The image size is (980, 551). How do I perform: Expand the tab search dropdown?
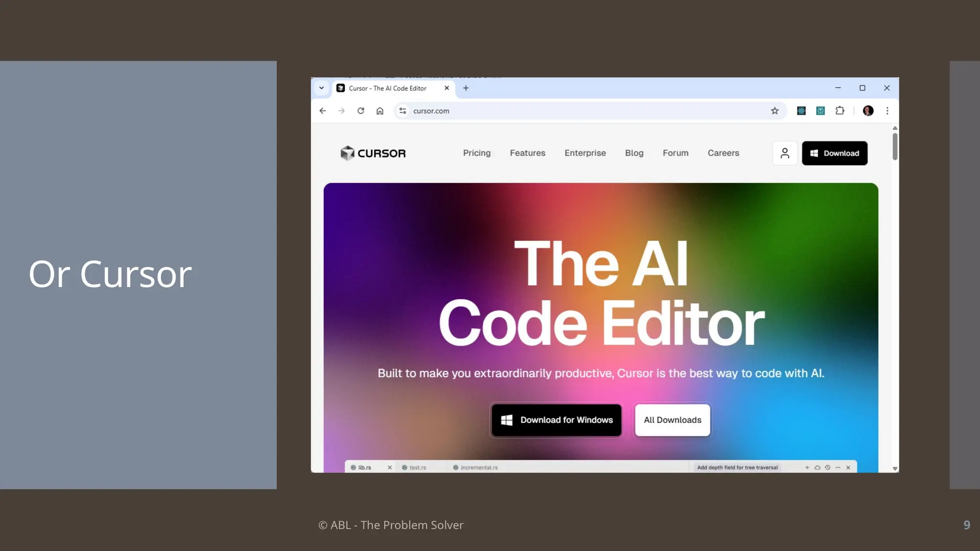pos(322,88)
